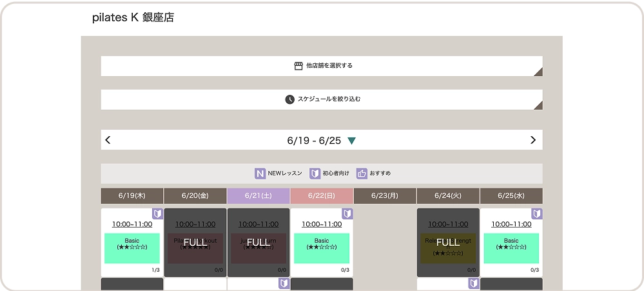Screen dimensions: 644x291
Task: Click beginner badge on 6/19 10:00 Basic card
Action: (x=158, y=214)
